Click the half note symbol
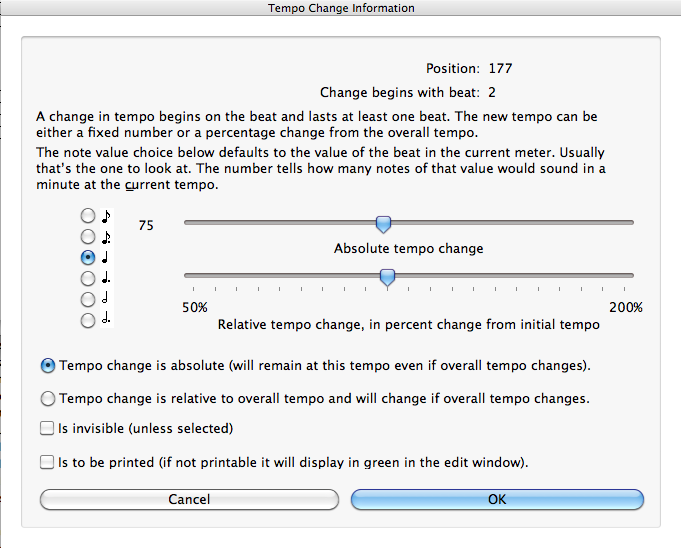The width and height of the screenshot is (681, 548). (105, 299)
